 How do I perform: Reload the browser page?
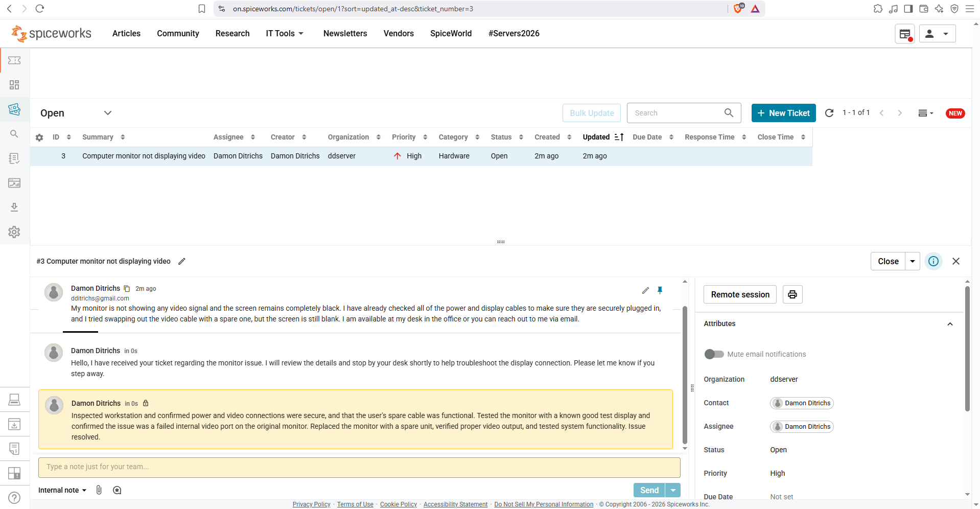point(40,9)
